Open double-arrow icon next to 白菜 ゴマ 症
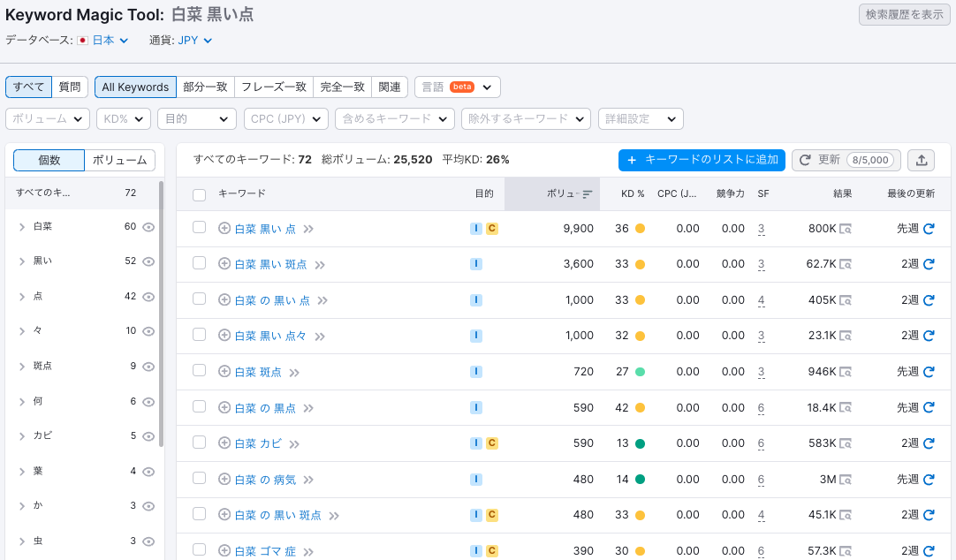This screenshot has width=956, height=560. 308,552
